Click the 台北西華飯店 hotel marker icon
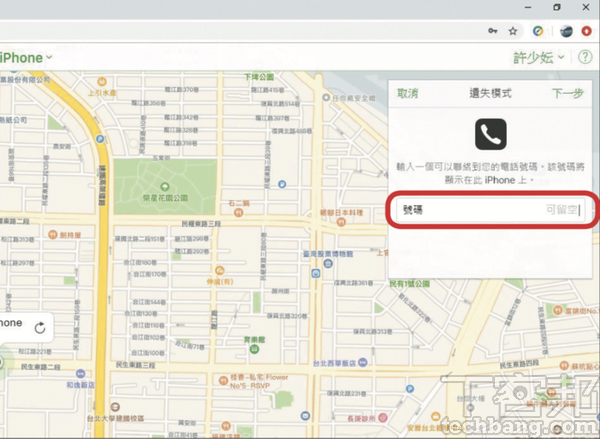Viewport: 600px width, 439px height. coord(362,362)
